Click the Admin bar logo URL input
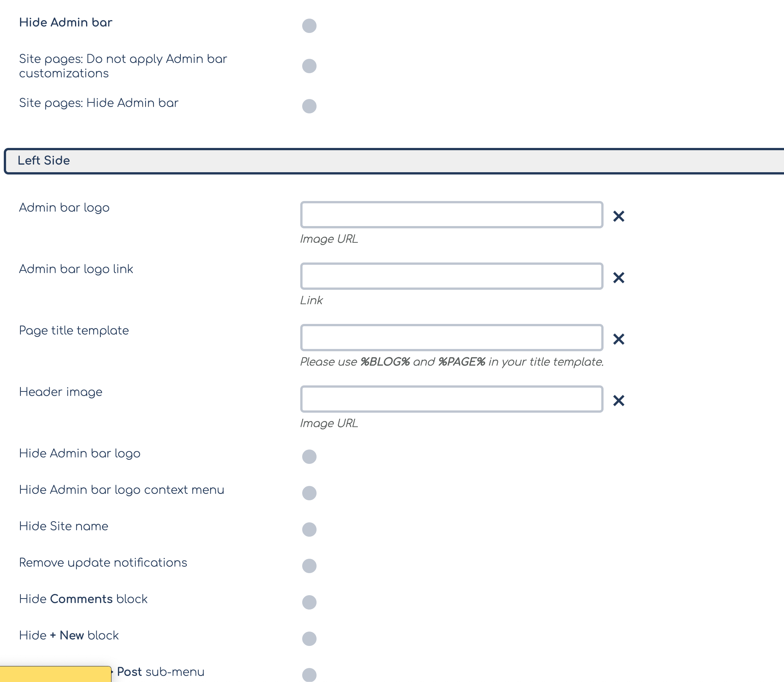 pyautogui.click(x=451, y=215)
